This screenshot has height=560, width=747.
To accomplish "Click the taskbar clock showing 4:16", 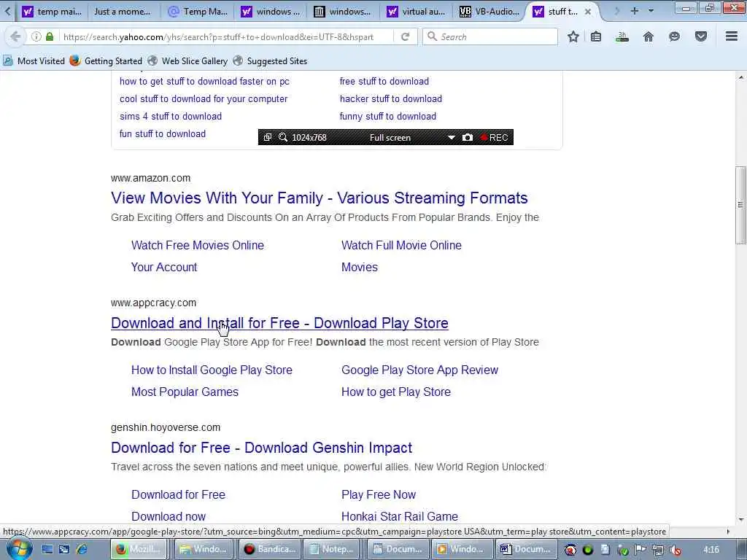I will (x=711, y=550).
